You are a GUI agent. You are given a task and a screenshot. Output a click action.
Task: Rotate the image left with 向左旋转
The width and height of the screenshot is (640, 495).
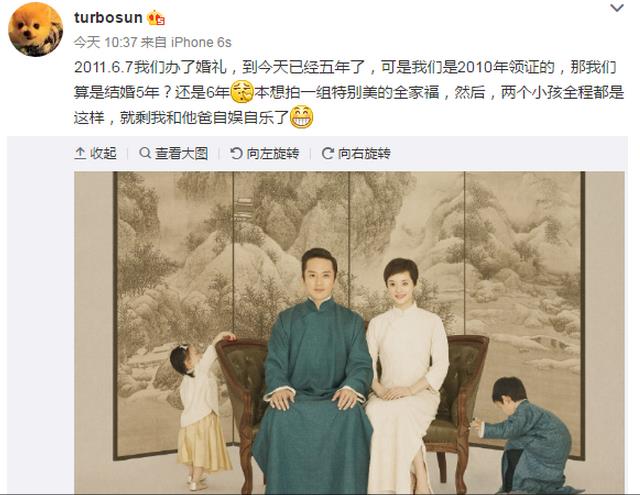click(x=264, y=153)
